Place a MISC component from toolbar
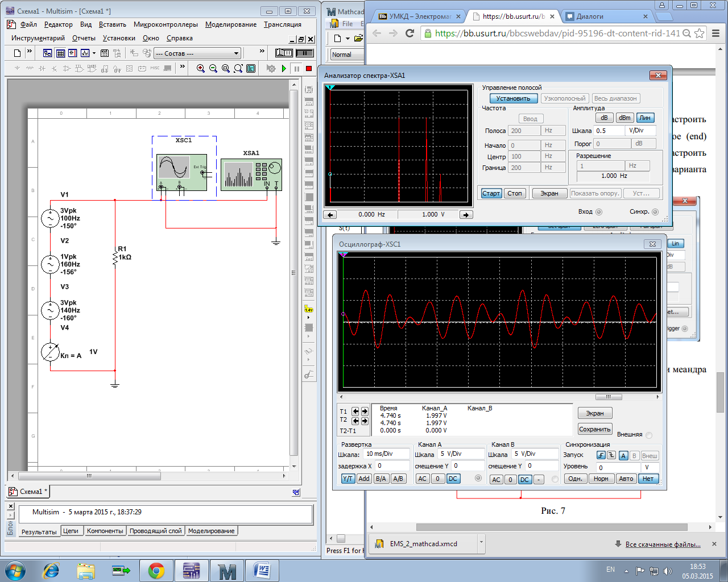Screen dimensions: 728x582 [x=155, y=68]
